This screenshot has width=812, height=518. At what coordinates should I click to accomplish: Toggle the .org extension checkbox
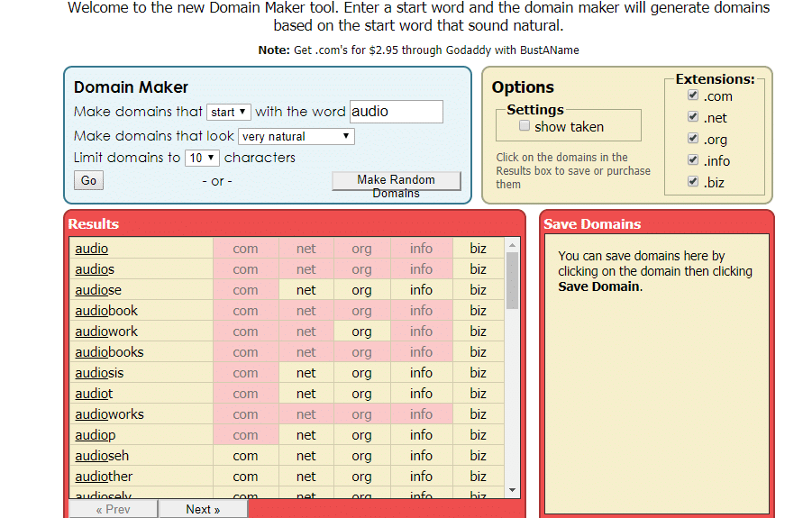coord(692,139)
